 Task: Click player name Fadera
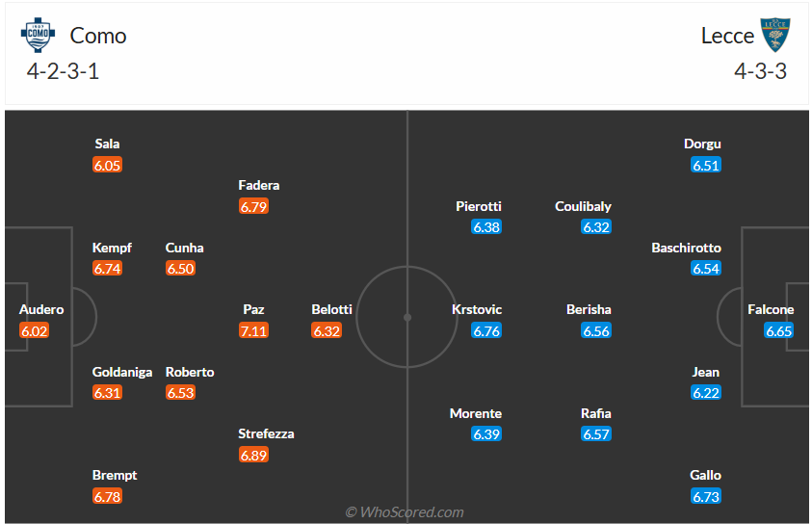(x=259, y=185)
